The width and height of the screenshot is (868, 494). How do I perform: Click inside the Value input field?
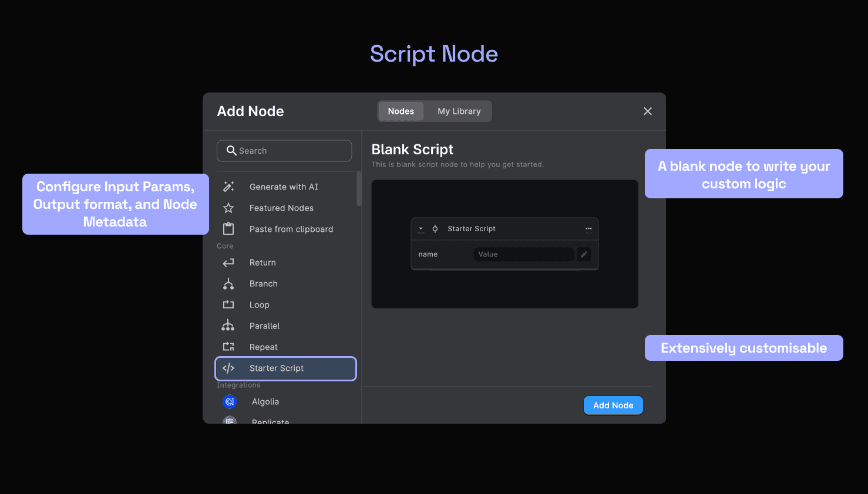coord(523,254)
